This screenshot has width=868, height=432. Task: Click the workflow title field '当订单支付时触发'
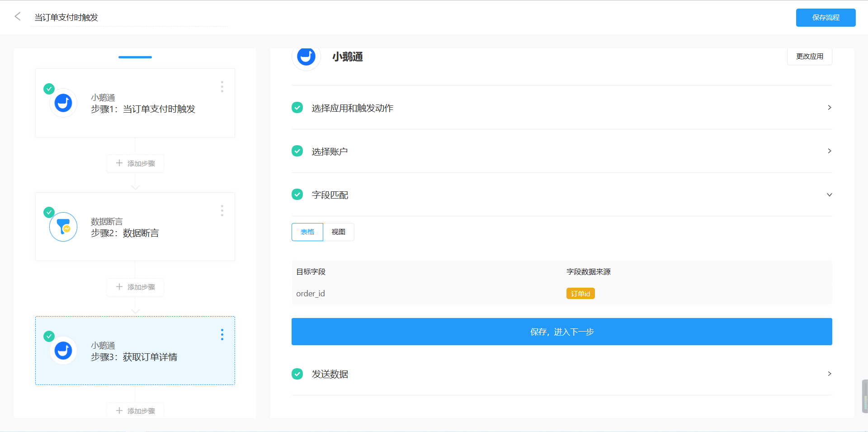click(x=129, y=18)
